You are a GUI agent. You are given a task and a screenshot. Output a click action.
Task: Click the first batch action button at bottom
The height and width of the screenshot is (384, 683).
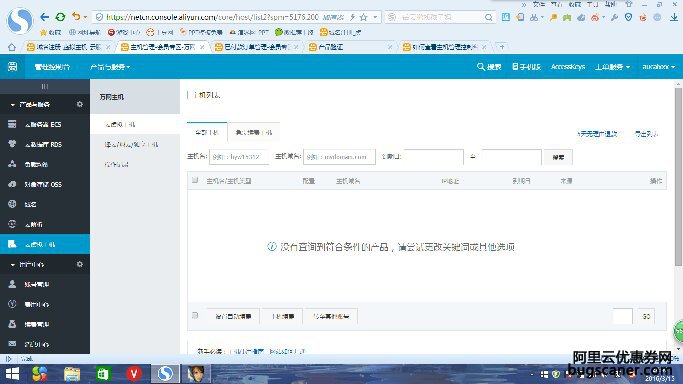233,317
